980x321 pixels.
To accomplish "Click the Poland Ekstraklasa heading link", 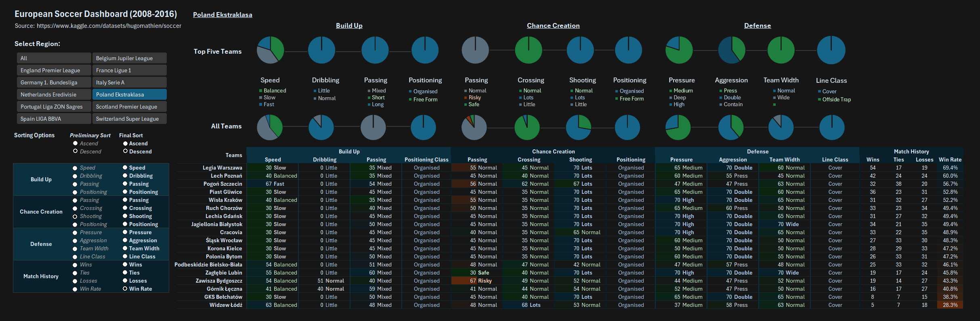I will click(222, 15).
